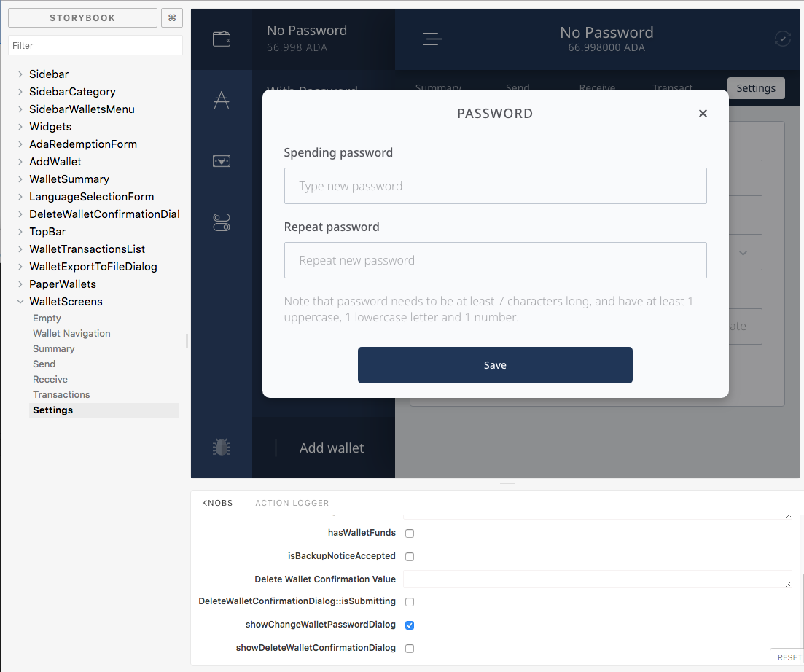Open the Receive story

(x=50, y=379)
